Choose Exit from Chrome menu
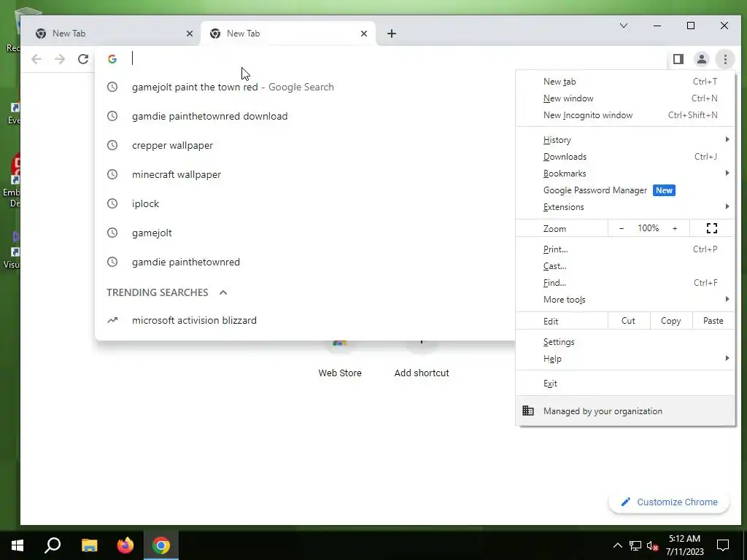Screen dimensions: 747x560 (625, 384)
